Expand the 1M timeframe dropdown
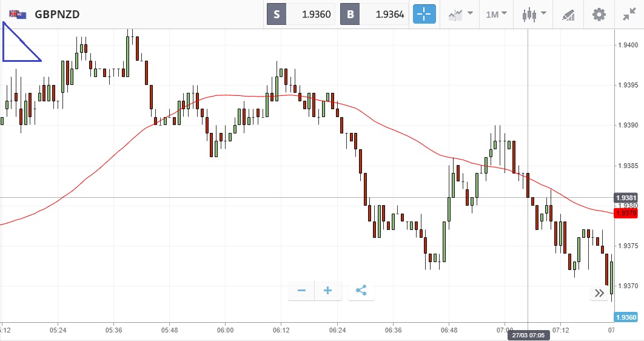The height and width of the screenshot is (341, 644). pos(496,14)
